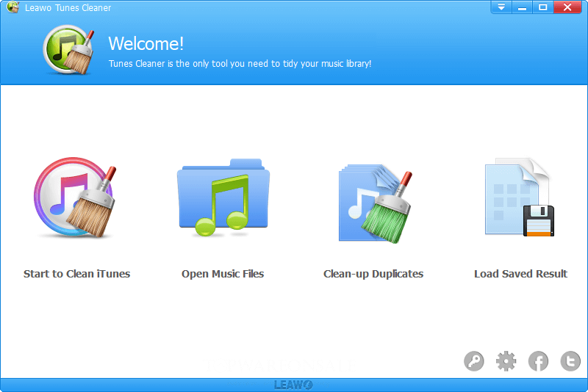This screenshot has width=588, height=392.
Task: Click the "Welcome!" heading text
Action: click(146, 43)
